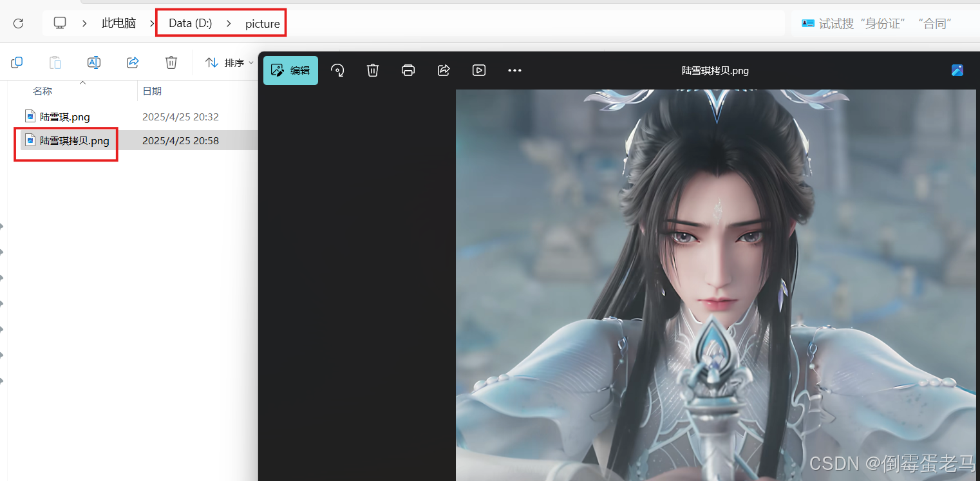Start slideshow with the play icon
The height and width of the screenshot is (481, 980).
pos(479,70)
